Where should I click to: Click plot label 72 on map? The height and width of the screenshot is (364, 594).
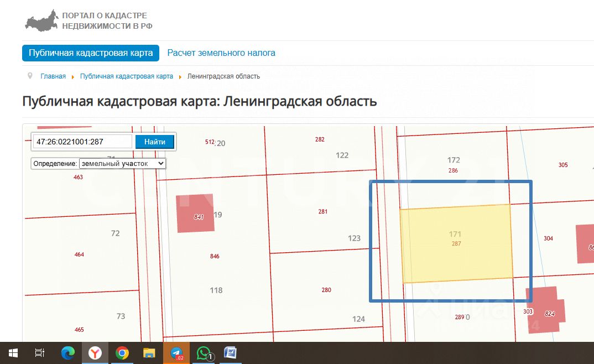click(116, 233)
